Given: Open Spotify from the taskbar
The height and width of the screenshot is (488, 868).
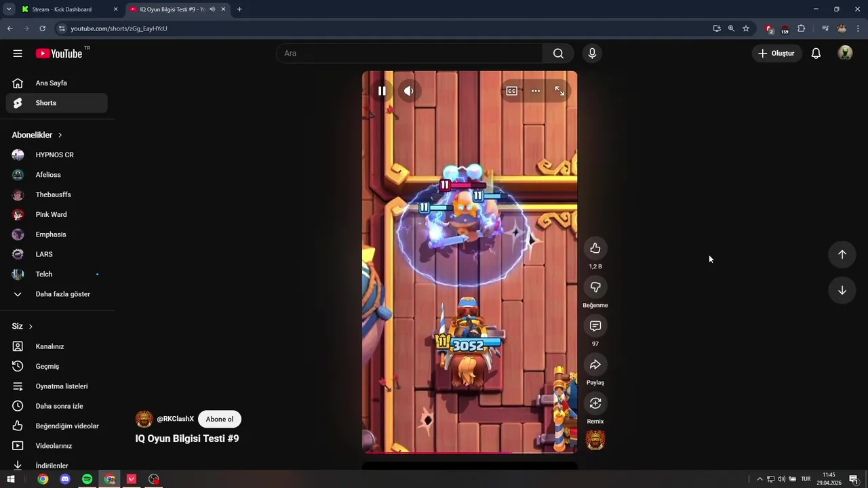Looking at the screenshot, I should pyautogui.click(x=87, y=479).
